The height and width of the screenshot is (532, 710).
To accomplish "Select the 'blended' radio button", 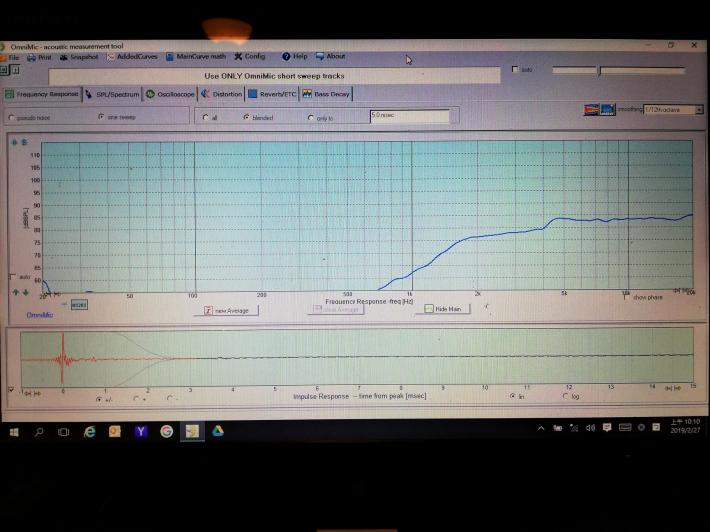I will (246, 117).
